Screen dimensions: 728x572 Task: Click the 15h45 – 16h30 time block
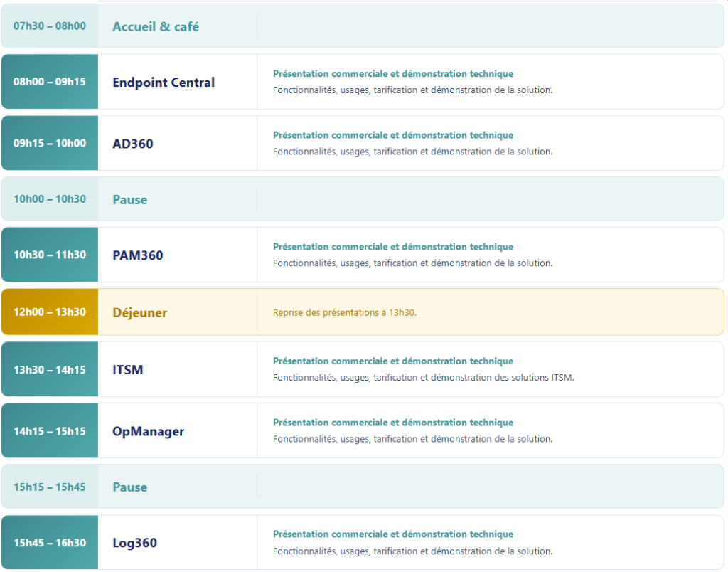coord(50,542)
